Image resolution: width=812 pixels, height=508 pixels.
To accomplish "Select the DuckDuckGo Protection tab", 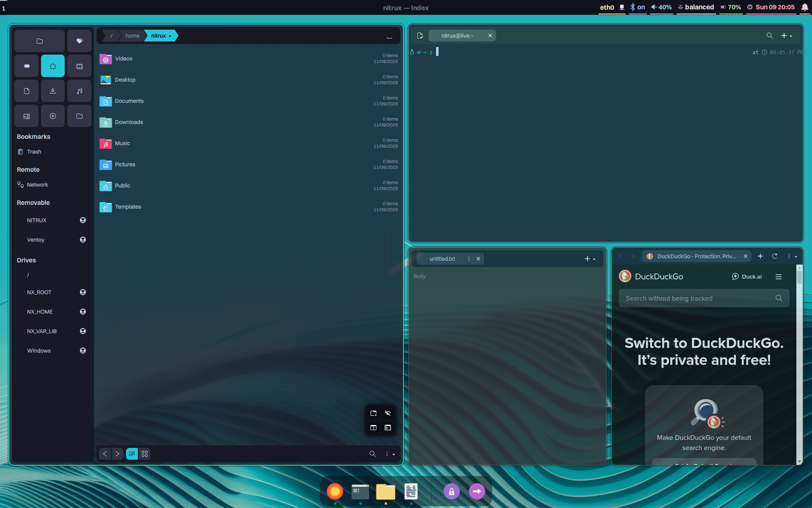I will click(x=696, y=256).
